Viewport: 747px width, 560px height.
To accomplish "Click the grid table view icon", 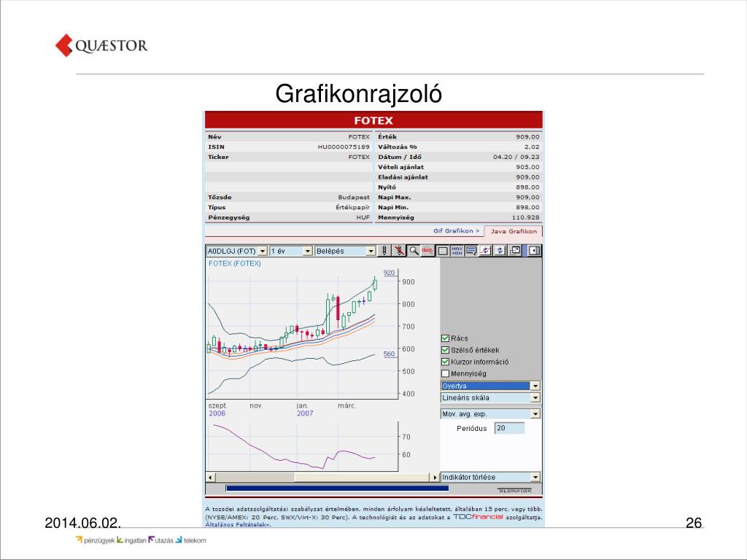I will 443,251.
